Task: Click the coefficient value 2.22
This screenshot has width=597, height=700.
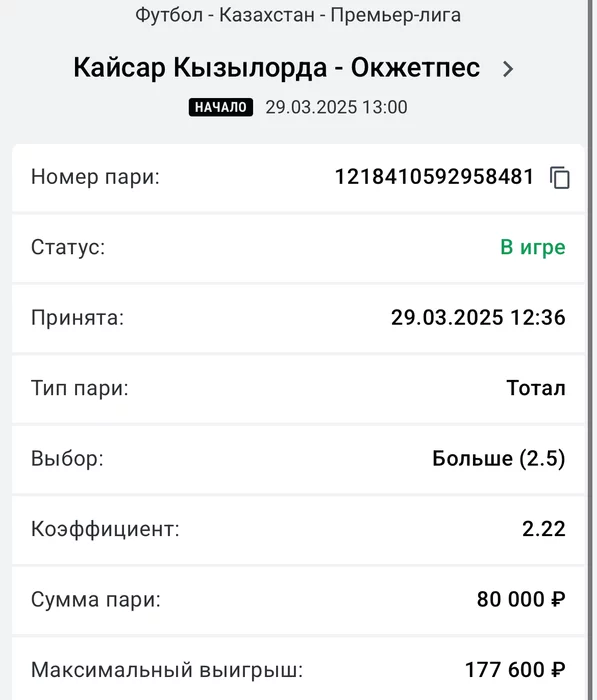Action: [544, 529]
